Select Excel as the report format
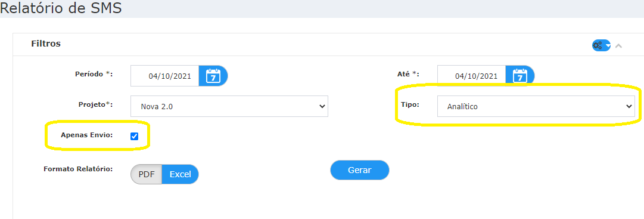The width and height of the screenshot is (644, 219). pos(181,174)
